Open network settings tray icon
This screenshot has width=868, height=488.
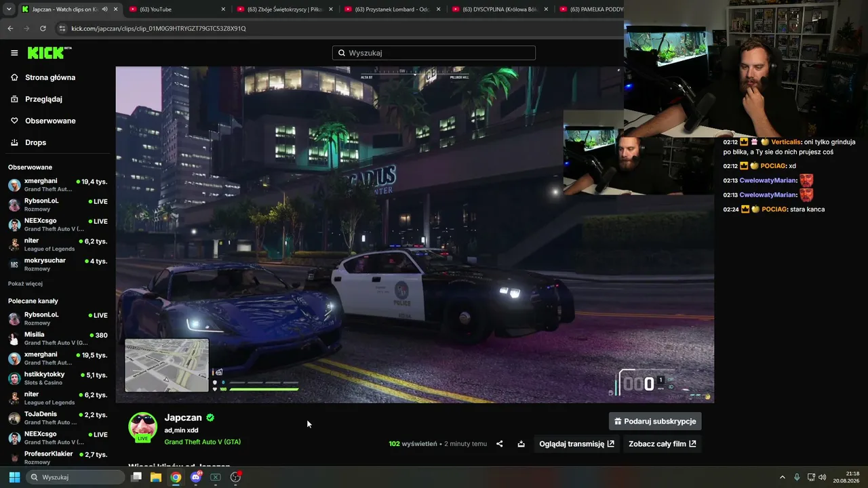point(811,477)
